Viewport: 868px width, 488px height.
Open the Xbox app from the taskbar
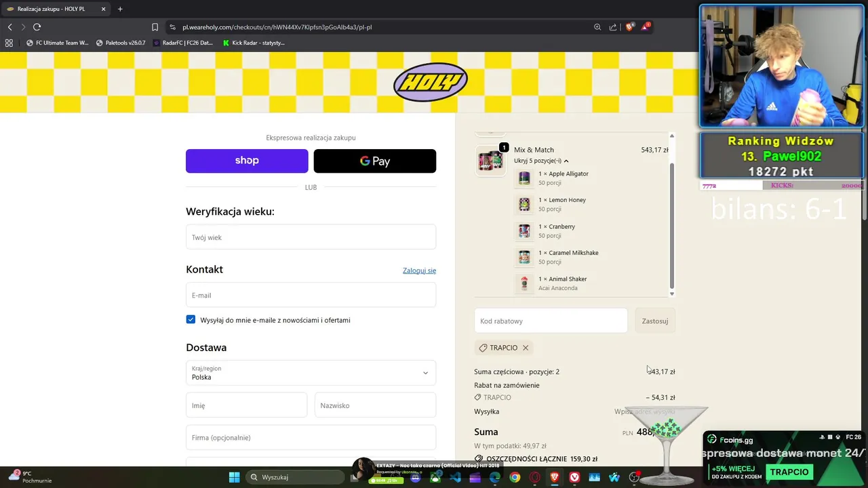click(x=435, y=477)
